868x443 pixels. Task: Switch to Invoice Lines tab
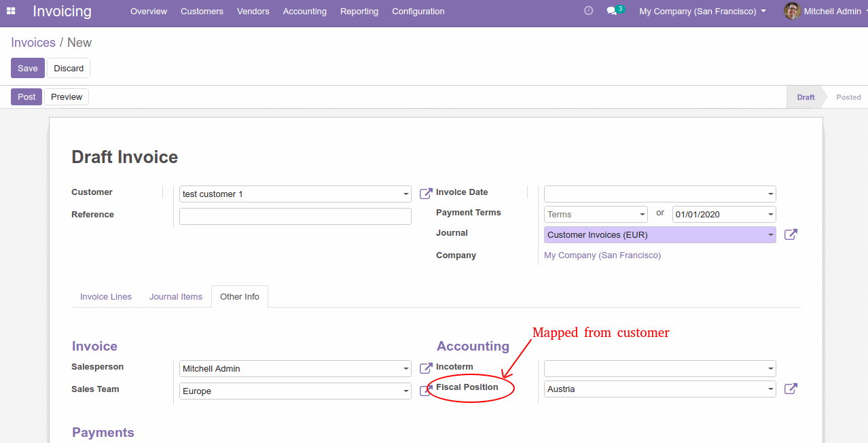pyautogui.click(x=106, y=297)
